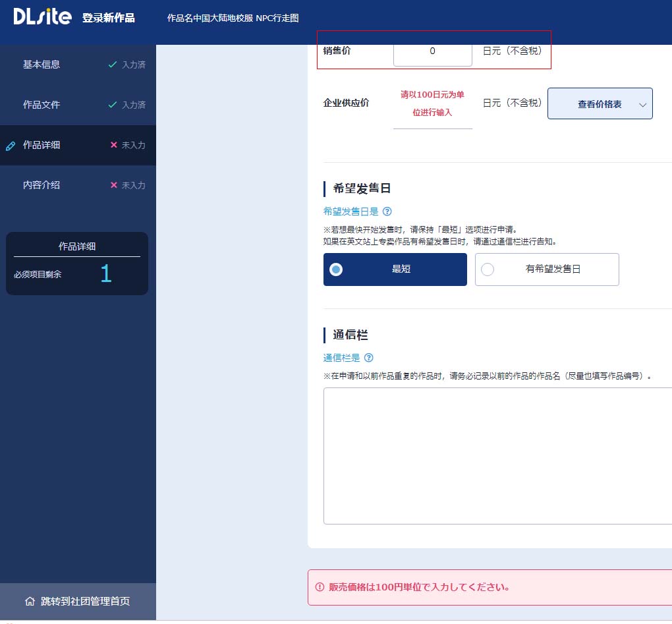Click the question mark icon beside 通信栏是
The width and height of the screenshot is (672, 624).
click(368, 358)
